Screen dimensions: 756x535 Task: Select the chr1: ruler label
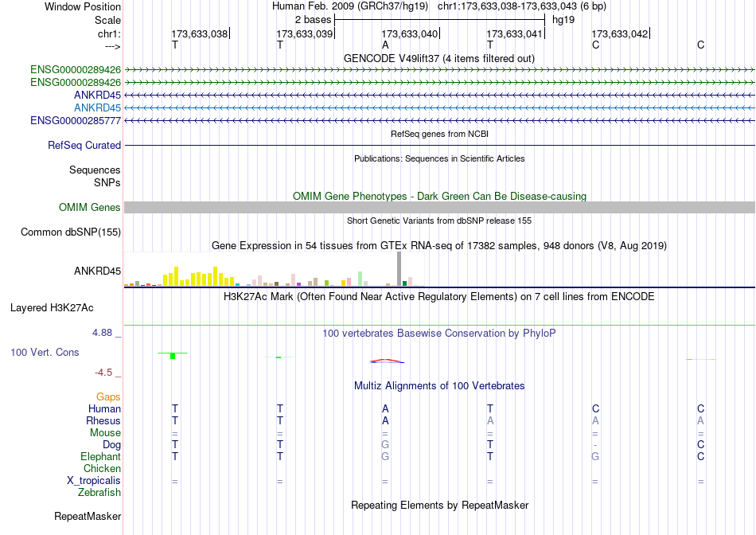coord(109,33)
